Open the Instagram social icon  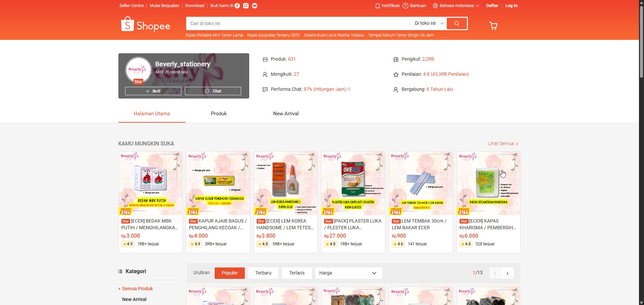pyautogui.click(x=246, y=6)
